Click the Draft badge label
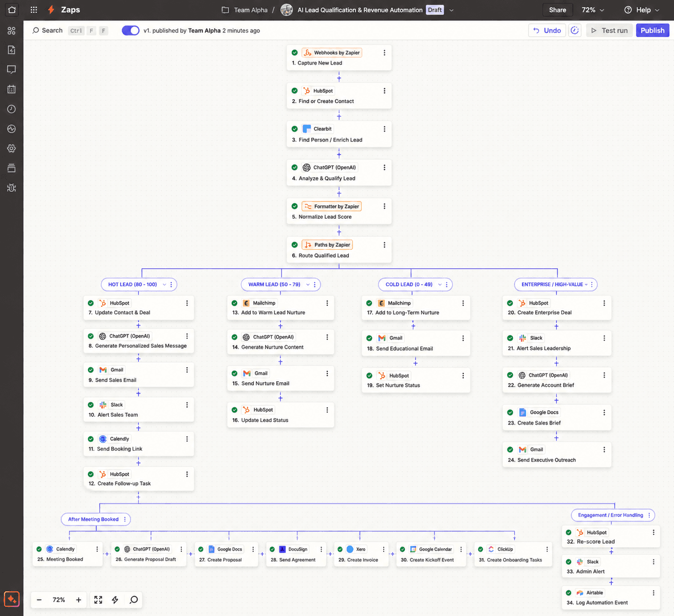 (x=435, y=10)
